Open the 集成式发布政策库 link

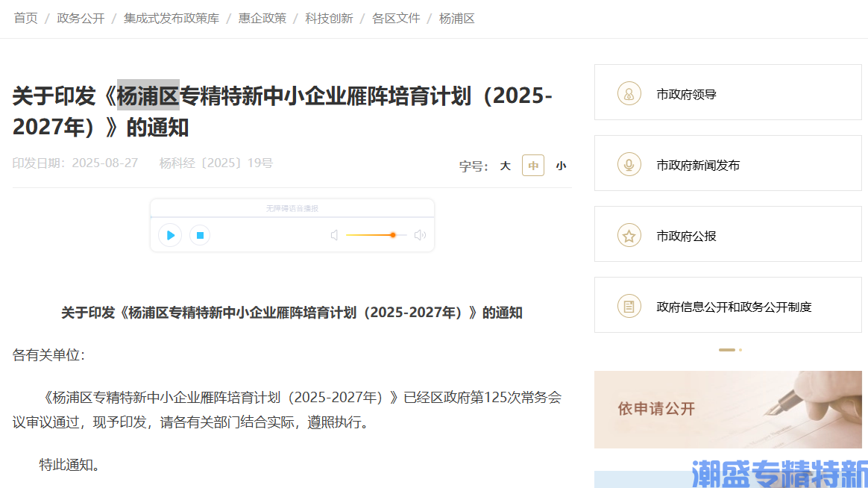(172, 18)
